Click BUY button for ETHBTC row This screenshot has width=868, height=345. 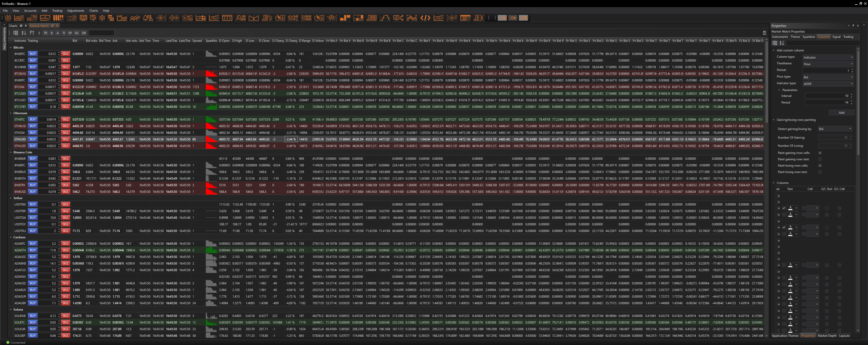(x=33, y=120)
